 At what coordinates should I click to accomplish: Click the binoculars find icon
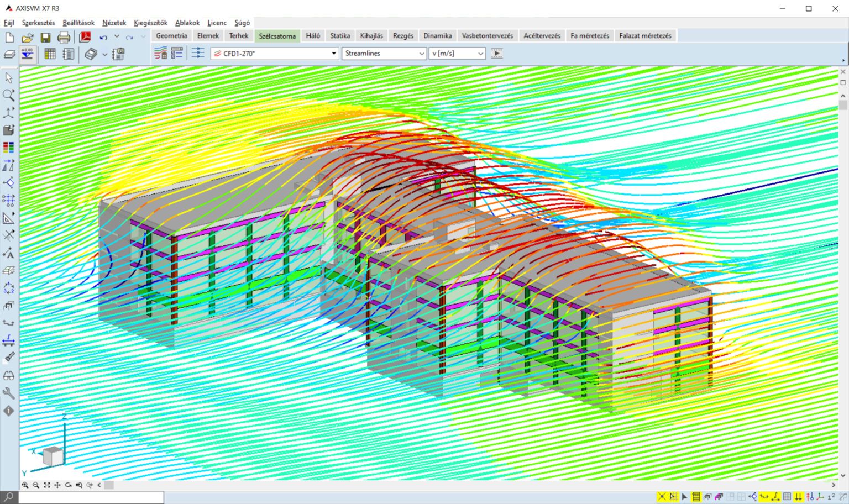coord(9,376)
